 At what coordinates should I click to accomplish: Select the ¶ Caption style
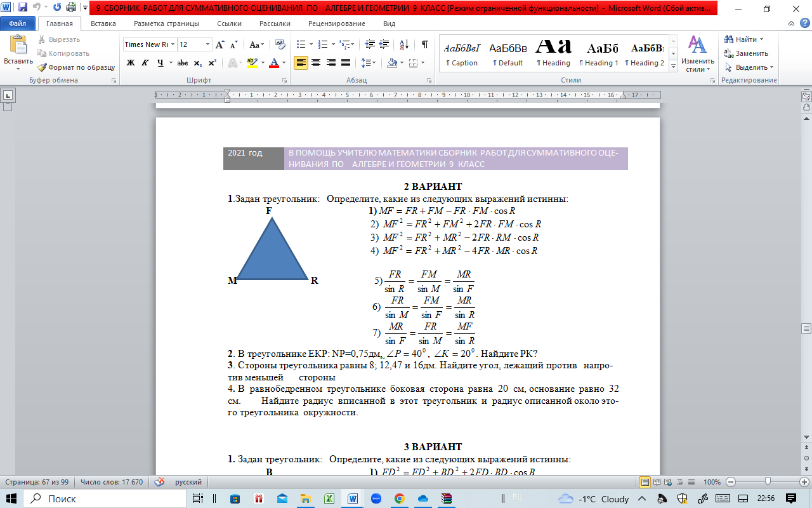462,51
